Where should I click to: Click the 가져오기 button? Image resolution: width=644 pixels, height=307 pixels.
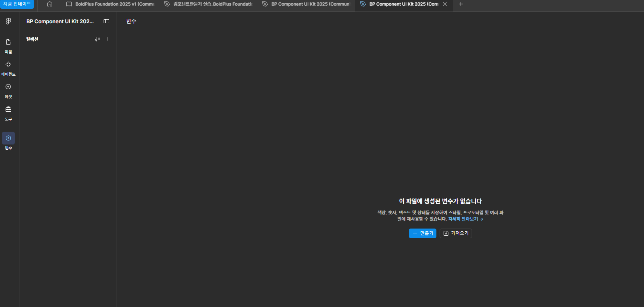(x=456, y=233)
